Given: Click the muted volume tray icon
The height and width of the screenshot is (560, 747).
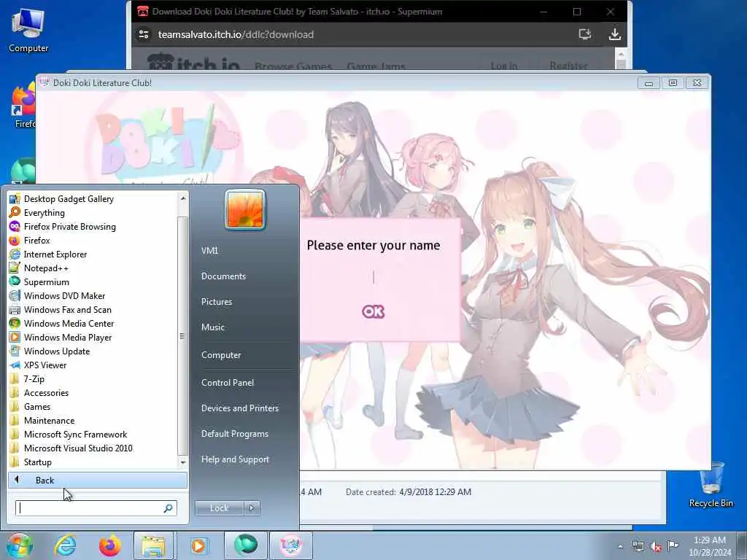Looking at the screenshot, I should pyautogui.click(x=656, y=547).
